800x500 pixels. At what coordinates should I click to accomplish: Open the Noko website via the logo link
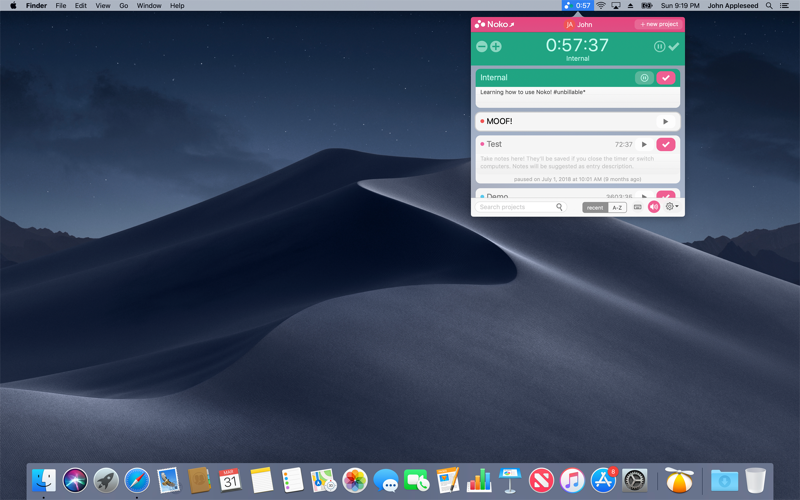[x=494, y=24]
